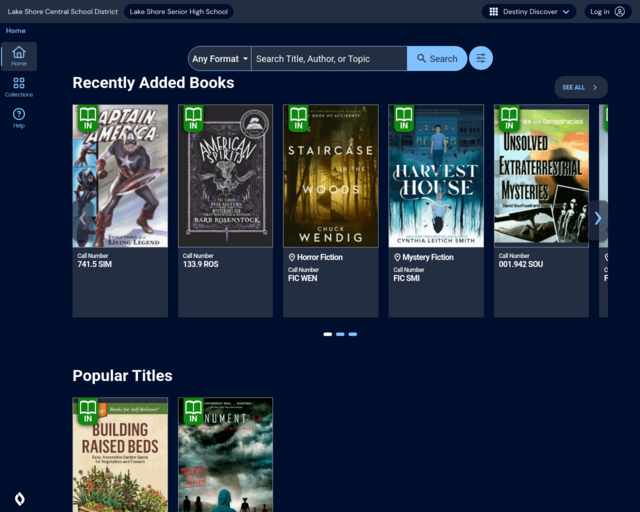Select Lake Shore Senior High School

pyautogui.click(x=179, y=11)
